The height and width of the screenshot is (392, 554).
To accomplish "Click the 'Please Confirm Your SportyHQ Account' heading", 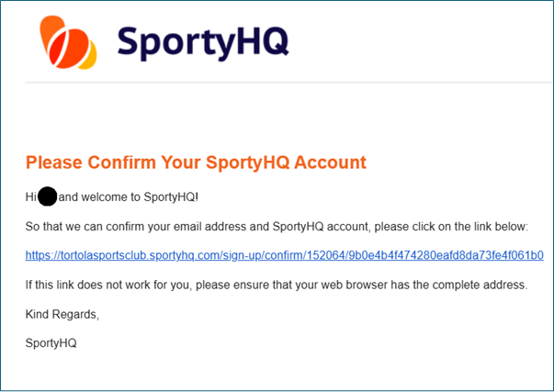I will point(196,162).
